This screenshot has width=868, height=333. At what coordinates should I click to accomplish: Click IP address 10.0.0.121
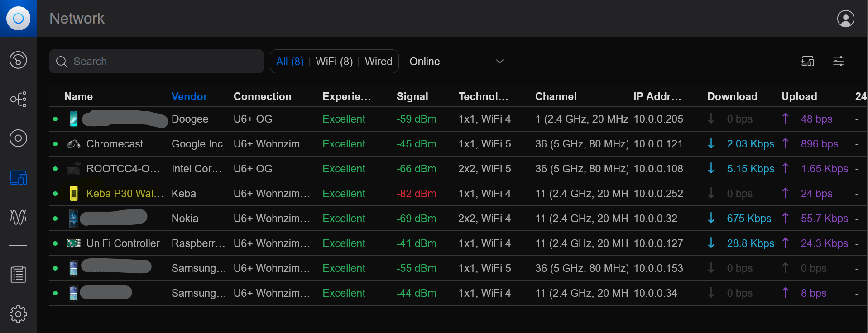(658, 144)
